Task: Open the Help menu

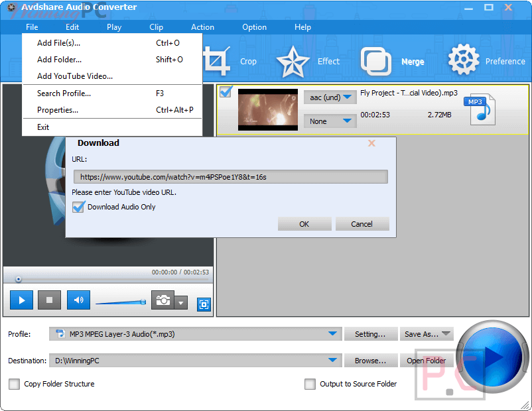Action: tap(302, 27)
